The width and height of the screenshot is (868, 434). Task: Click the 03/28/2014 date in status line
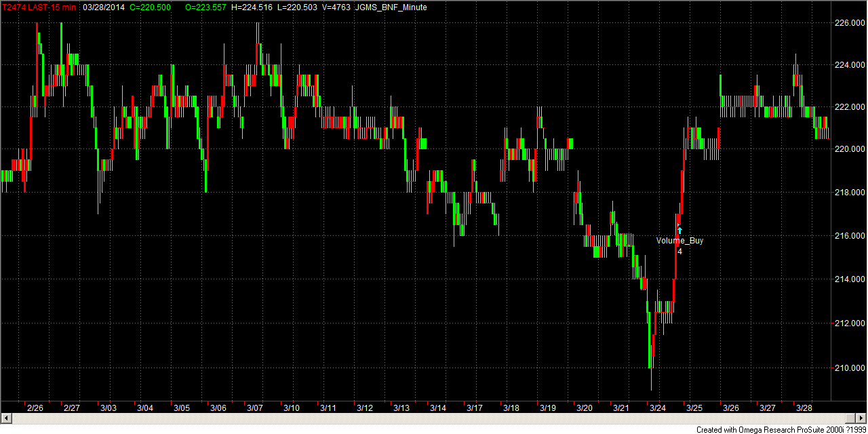tap(104, 7)
